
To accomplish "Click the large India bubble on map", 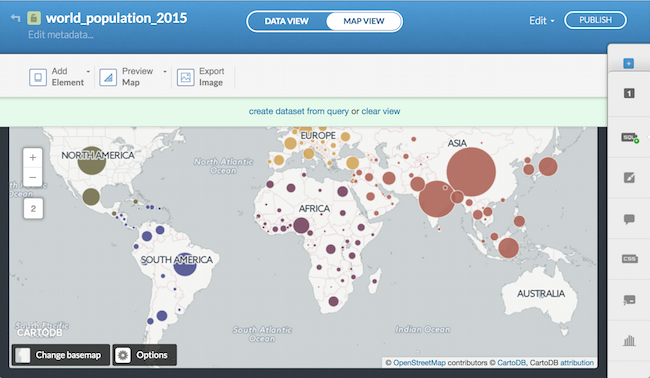I will (x=437, y=199).
